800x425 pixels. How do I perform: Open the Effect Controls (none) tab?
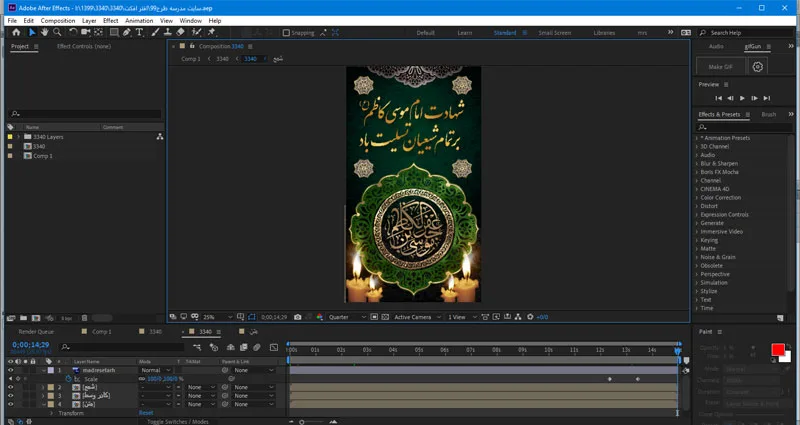click(x=84, y=46)
